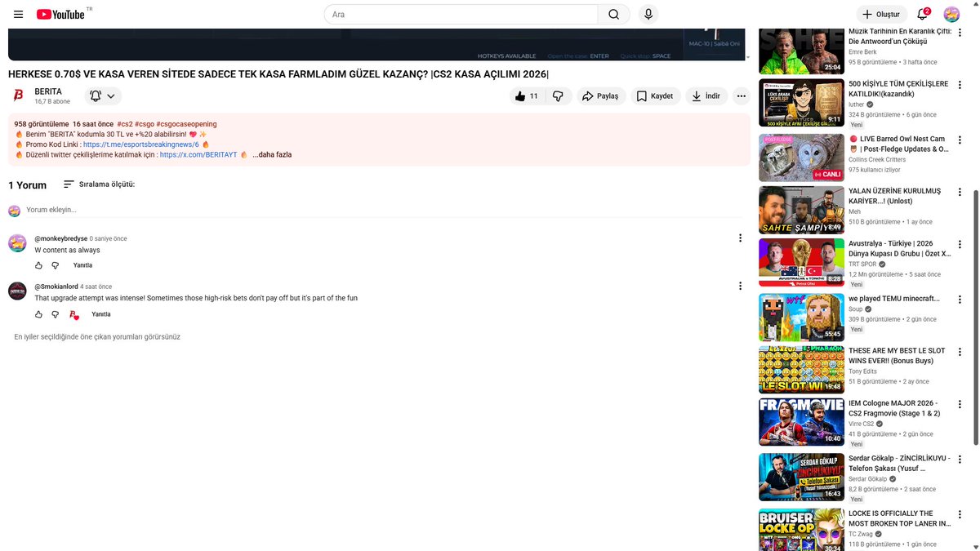
Task: Open menu for luther giveaway video
Action: [959, 85]
